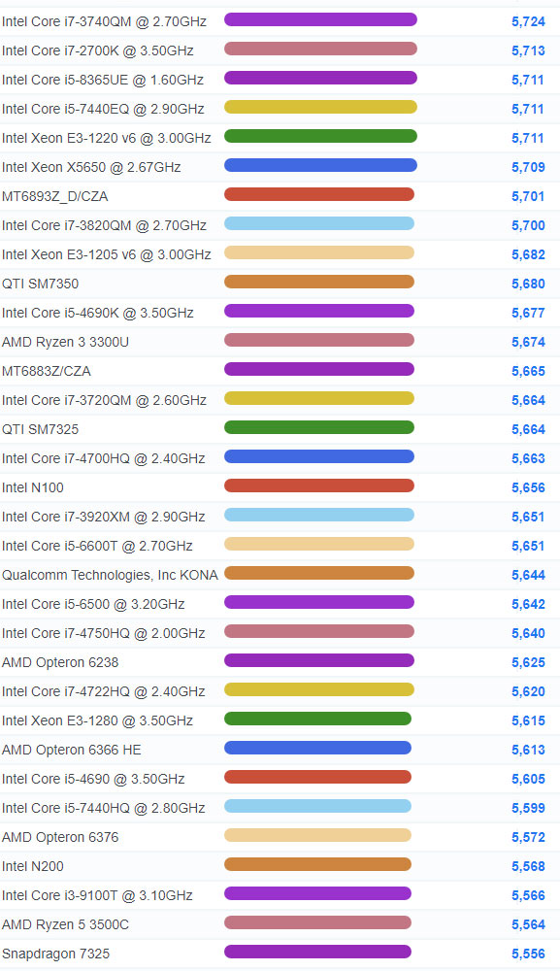The height and width of the screenshot is (971, 560).
Task: Open Intel Core i5-6600T @ 2.70GHz
Action: [x=97, y=546]
